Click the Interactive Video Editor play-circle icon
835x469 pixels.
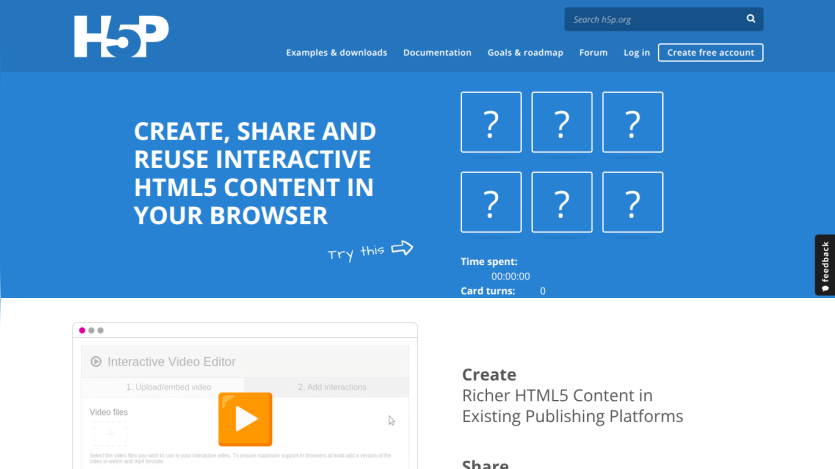pyautogui.click(x=96, y=361)
